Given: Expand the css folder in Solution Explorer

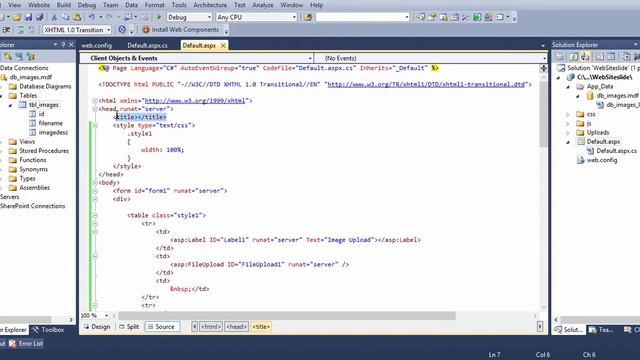Looking at the screenshot, I should click(x=568, y=114).
